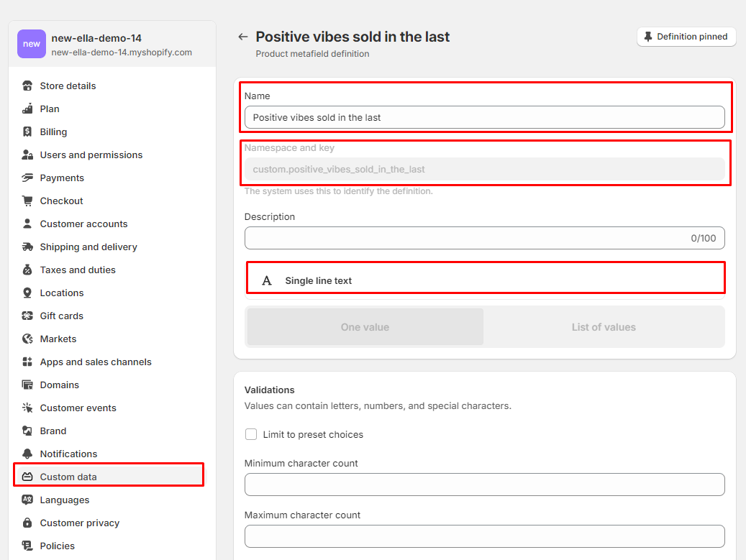Click the Shipping and delivery truck icon

point(27,247)
